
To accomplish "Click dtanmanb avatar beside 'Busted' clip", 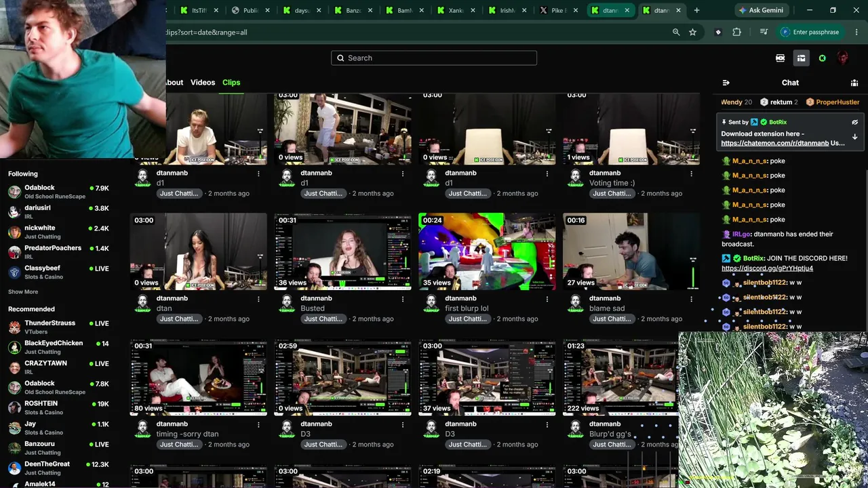I will pyautogui.click(x=287, y=303).
